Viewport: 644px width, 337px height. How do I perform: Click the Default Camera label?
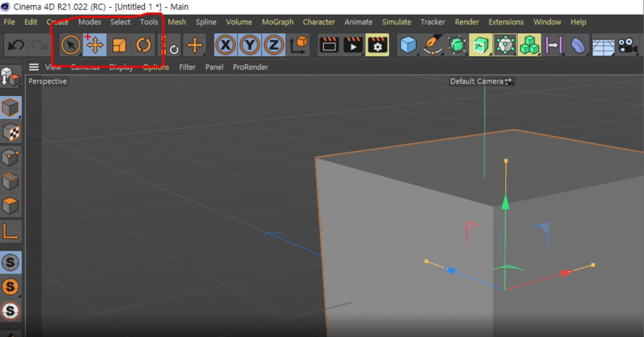pos(477,81)
